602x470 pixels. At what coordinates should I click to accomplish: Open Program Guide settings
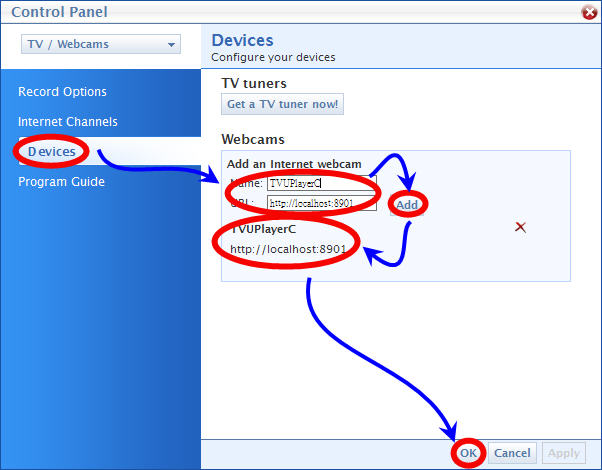click(61, 182)
